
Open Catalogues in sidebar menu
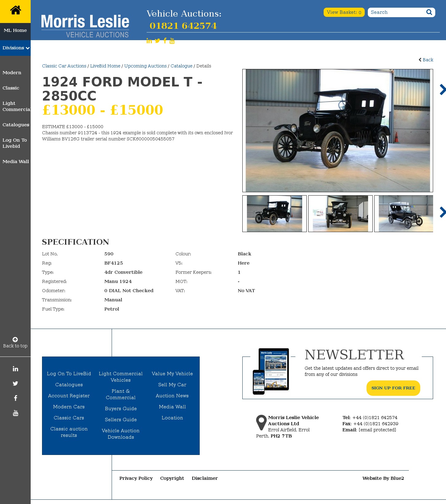click(x=16, y=125)
